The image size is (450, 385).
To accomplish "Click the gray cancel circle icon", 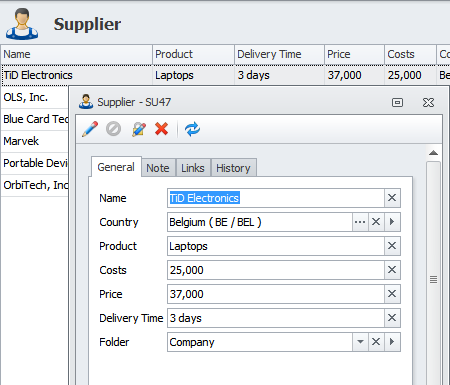I will click(x=114, y=129).
